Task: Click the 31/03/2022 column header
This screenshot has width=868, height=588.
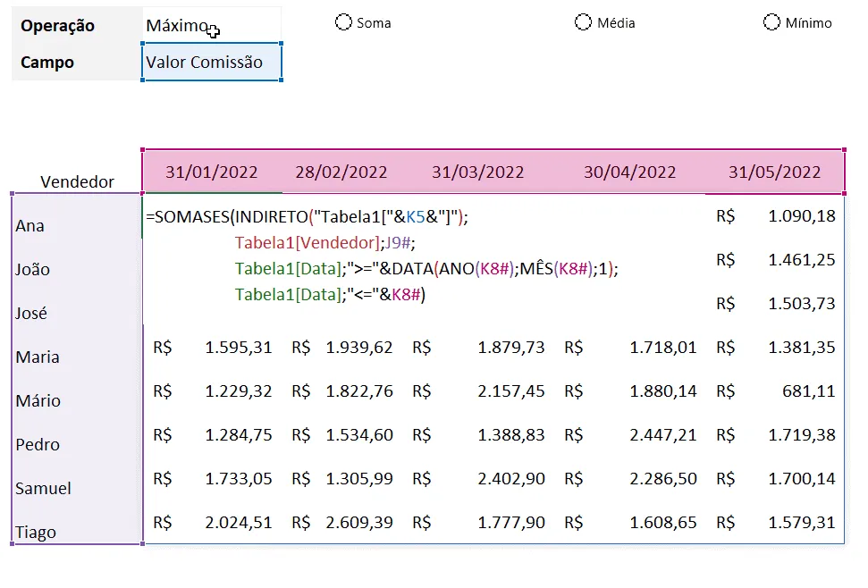Action: (x=477, y=172)
